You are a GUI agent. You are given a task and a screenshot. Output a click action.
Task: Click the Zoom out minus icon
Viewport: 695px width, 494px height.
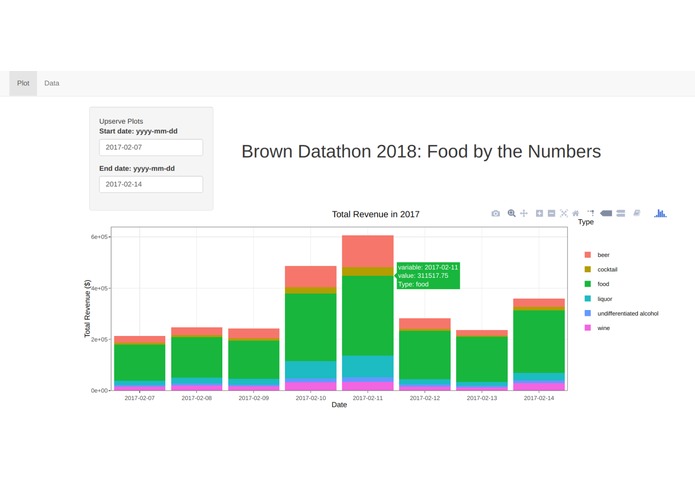coord(551,213)
